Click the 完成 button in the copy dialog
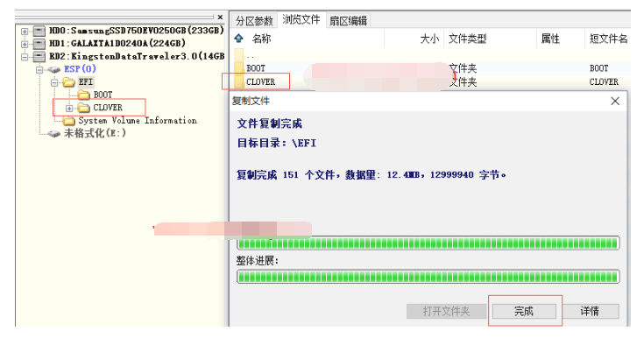 tap(524, 312)
